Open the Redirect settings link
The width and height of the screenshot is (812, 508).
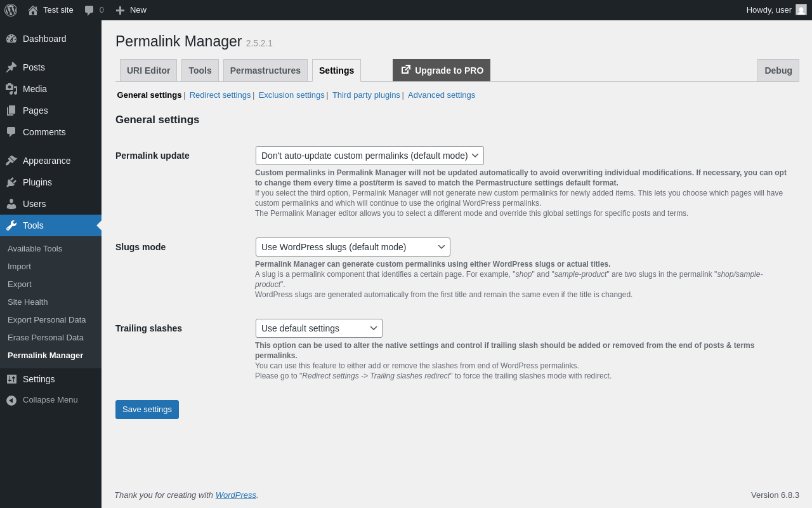tap(220, 95)
